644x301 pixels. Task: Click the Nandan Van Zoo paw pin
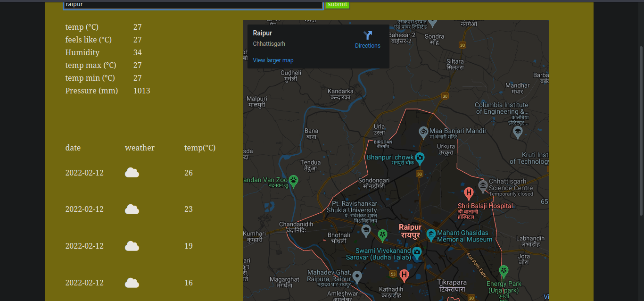293,181
